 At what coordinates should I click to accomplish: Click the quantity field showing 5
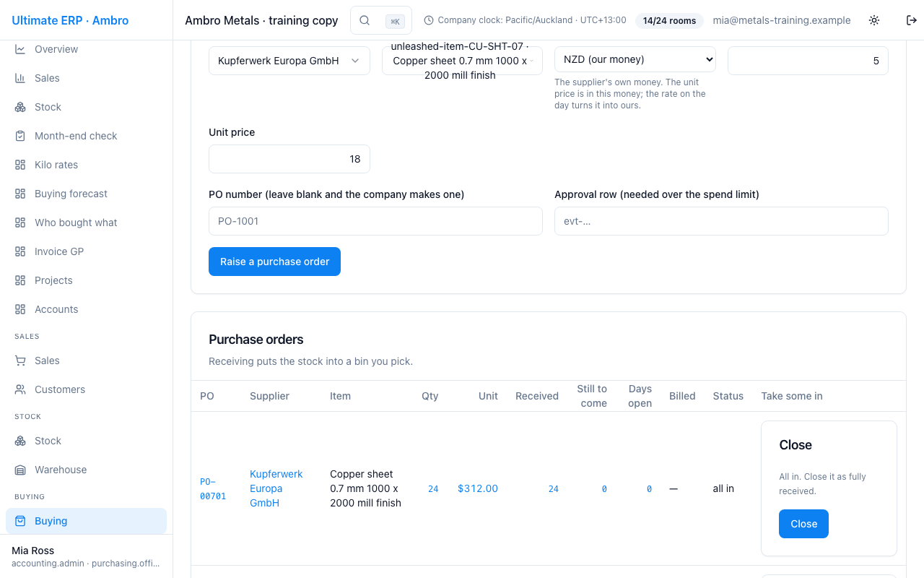[808, 61]
